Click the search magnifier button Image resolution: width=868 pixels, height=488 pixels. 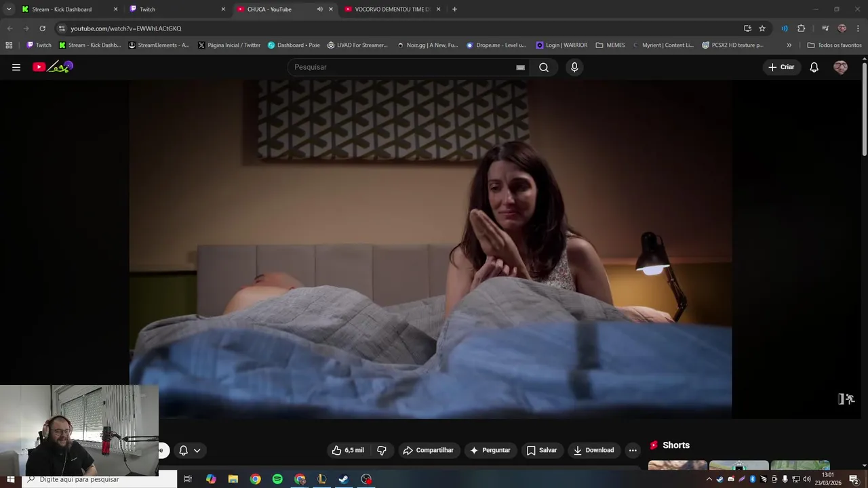click(x=544, y=67)
